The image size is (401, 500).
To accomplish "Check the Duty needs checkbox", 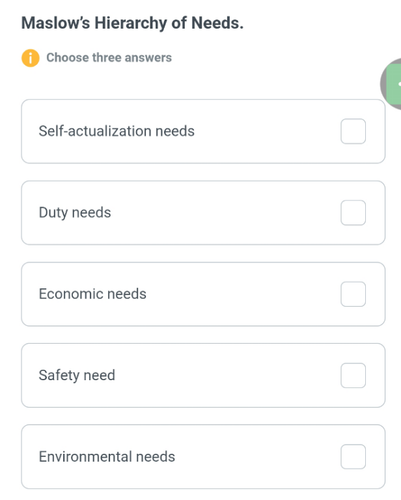I will tap(353, 213).
